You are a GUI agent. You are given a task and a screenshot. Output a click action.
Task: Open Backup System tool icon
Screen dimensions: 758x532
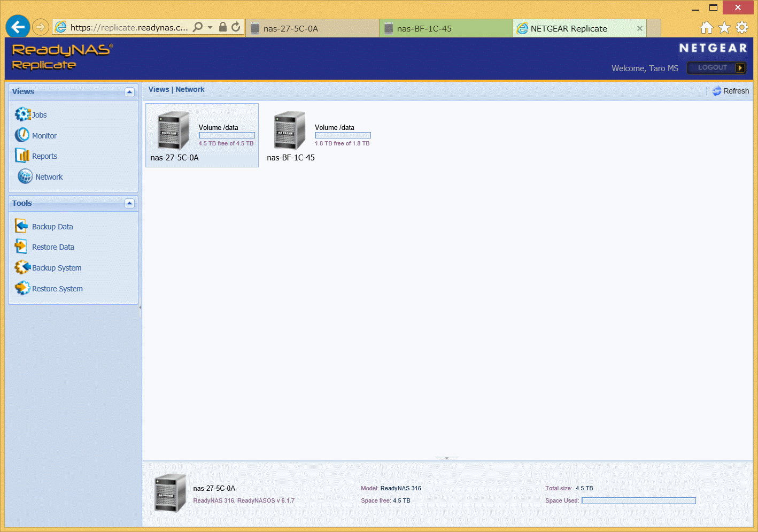tap(22, 267)
